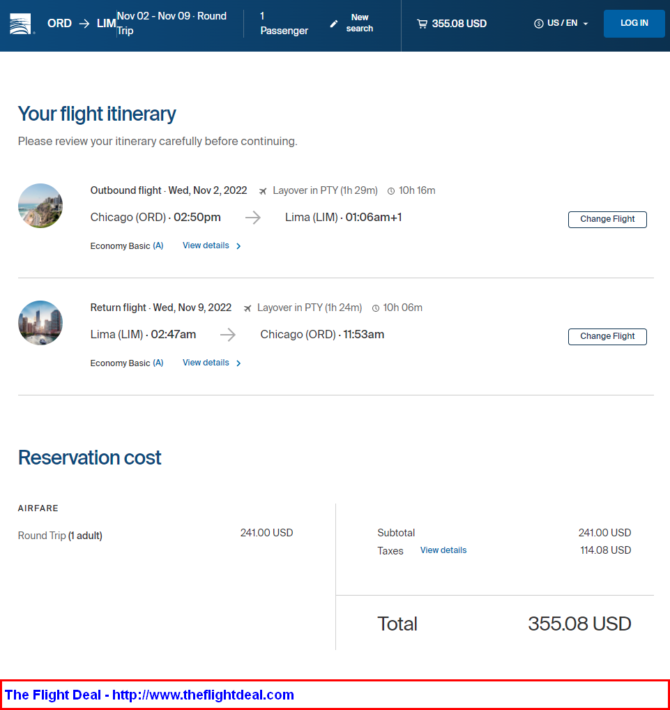Click the Chicago (ORD) 11:53am arrival text

point(322,335)
